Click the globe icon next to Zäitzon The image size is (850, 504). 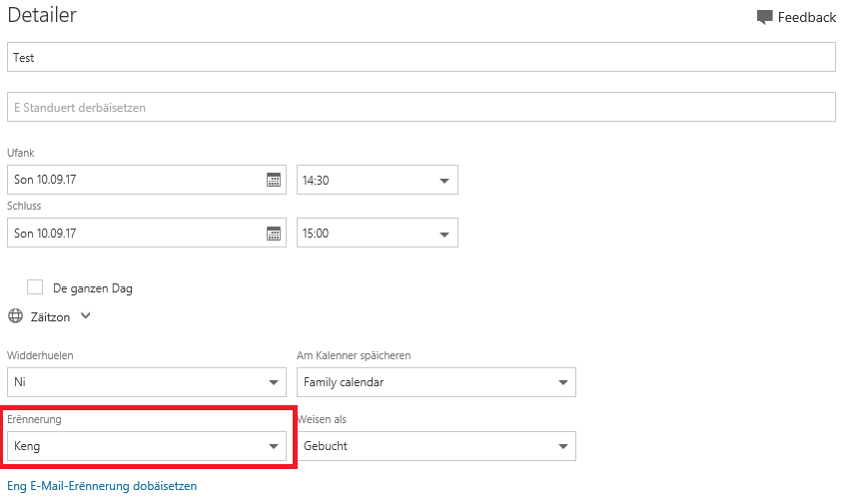pos(16,316)
